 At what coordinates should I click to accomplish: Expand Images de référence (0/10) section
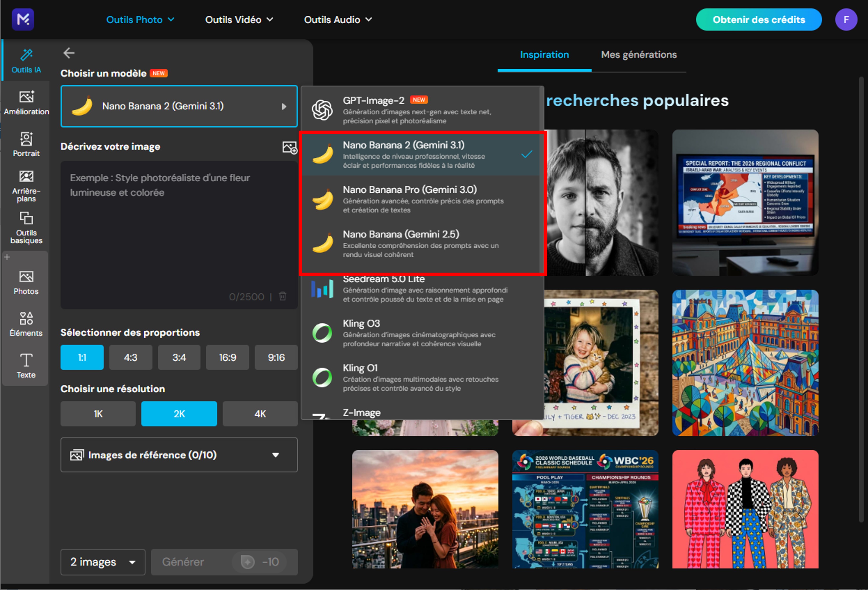click(179, 455)
